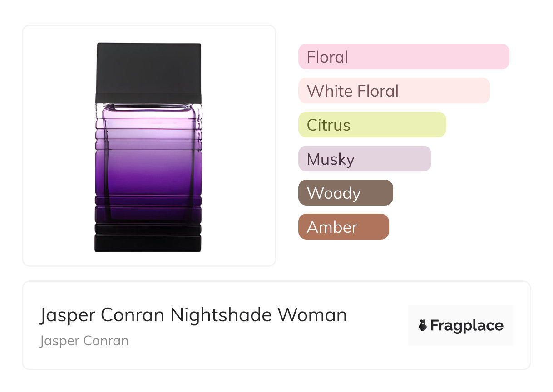
Task: Click Jasper in the gray brand subtitle
Action: point(57,341)
